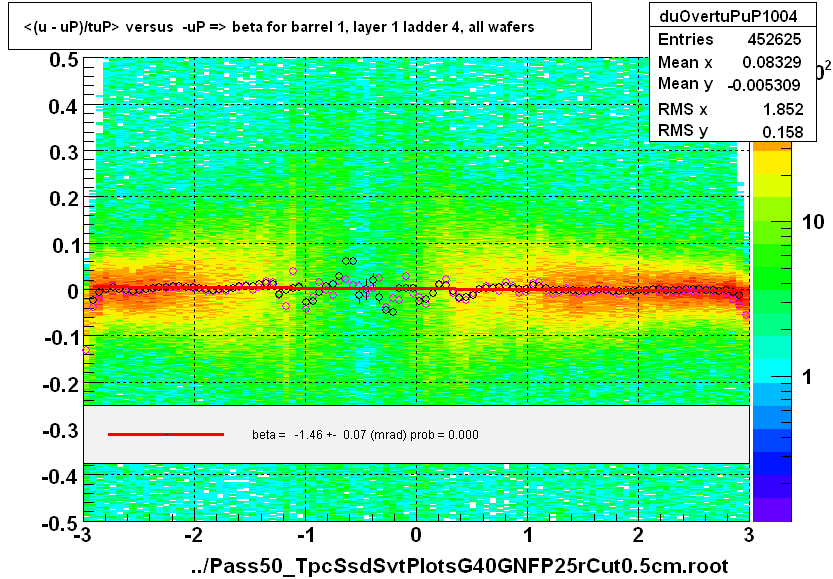Click the root file name label below axis

tap(460, 566)
